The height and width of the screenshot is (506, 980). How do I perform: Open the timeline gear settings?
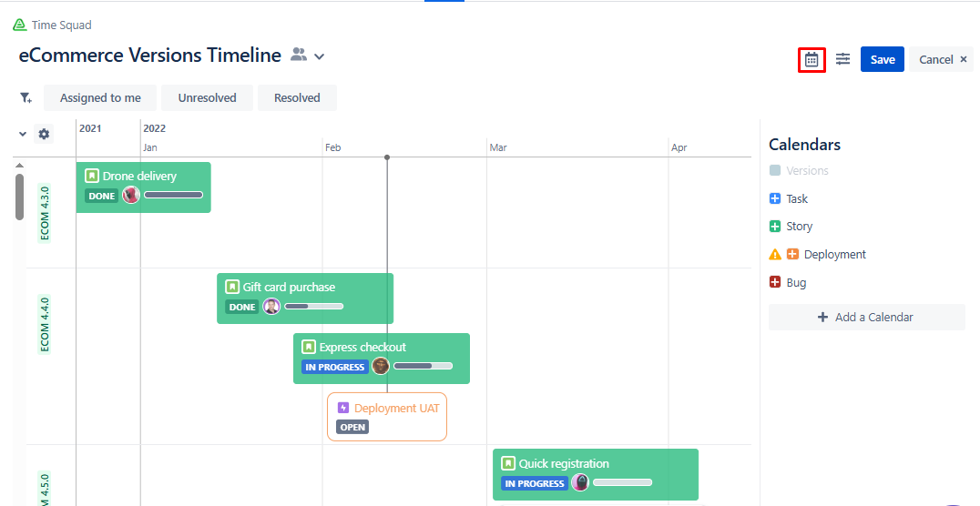44,134
